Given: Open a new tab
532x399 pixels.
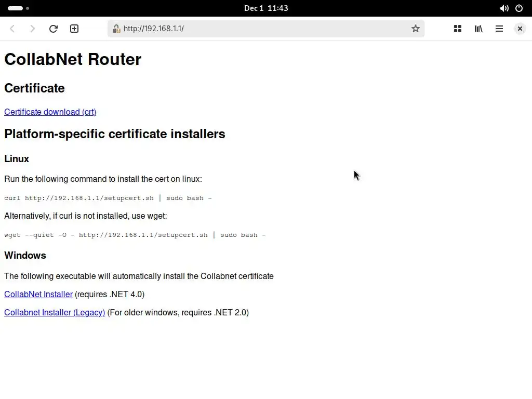Looking at the screenshot, I should coord(74,29).
